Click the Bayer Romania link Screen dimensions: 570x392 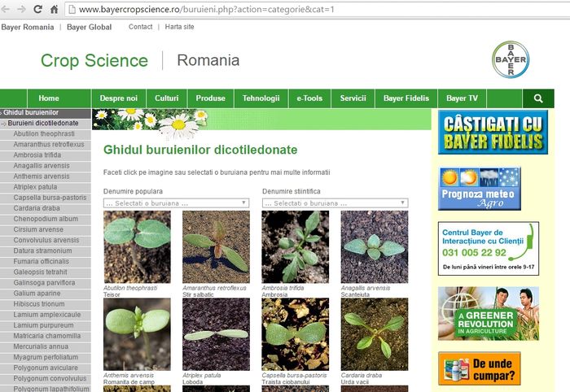pos(28,27)
